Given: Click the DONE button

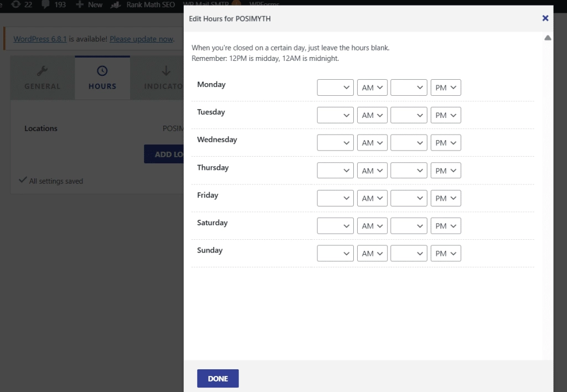Looking at the screenshot, I should pos(218,378).
